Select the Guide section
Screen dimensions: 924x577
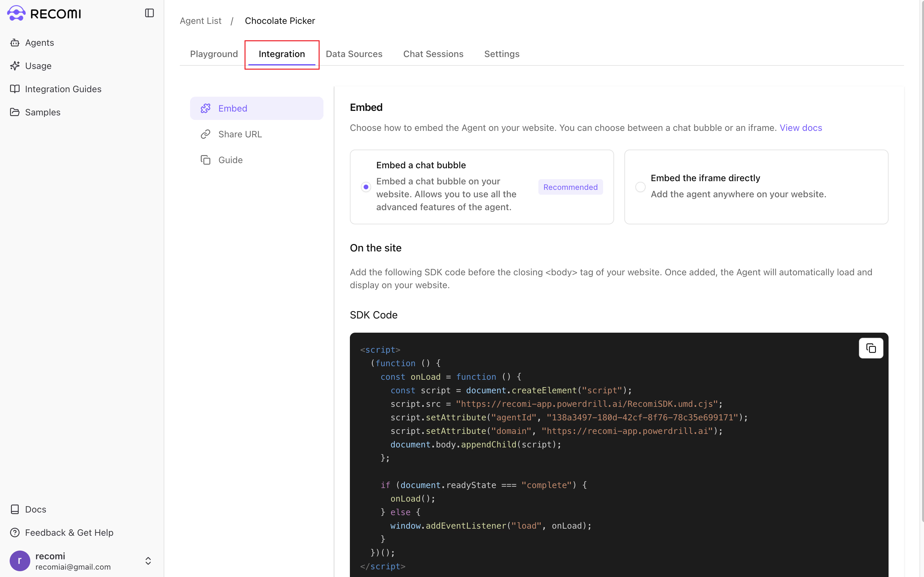pyautogui.click(x=257, y=160)
